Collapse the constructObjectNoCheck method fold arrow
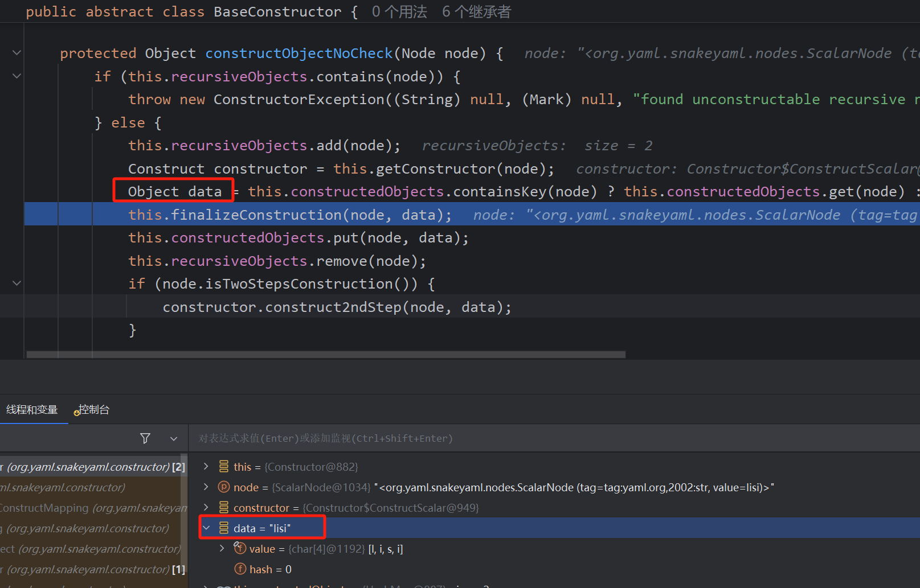Viewport: 920px width, 588px height. [17, 53]
